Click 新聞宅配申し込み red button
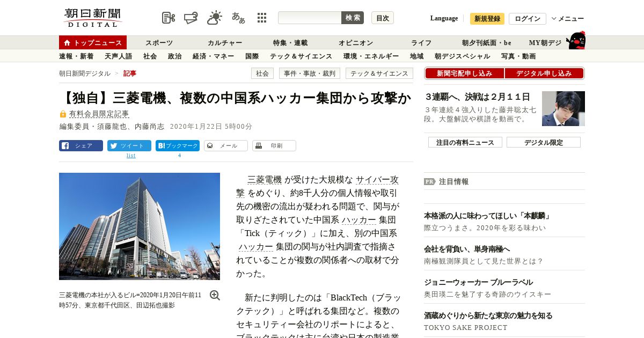This screenshot has height=338, width=644. tap(464, 74)
